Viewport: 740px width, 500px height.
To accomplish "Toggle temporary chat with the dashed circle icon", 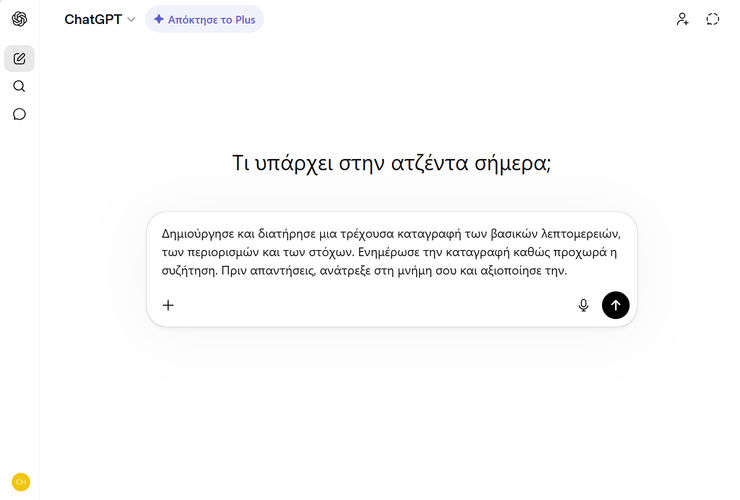I will pyautogui.click(x=712, y=19).
